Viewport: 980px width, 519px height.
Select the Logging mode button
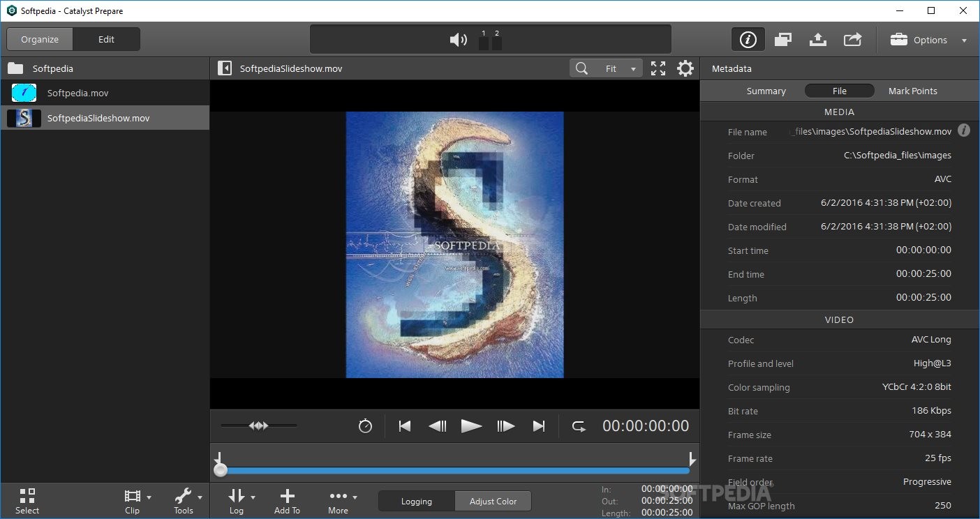[x=417, y=501]
